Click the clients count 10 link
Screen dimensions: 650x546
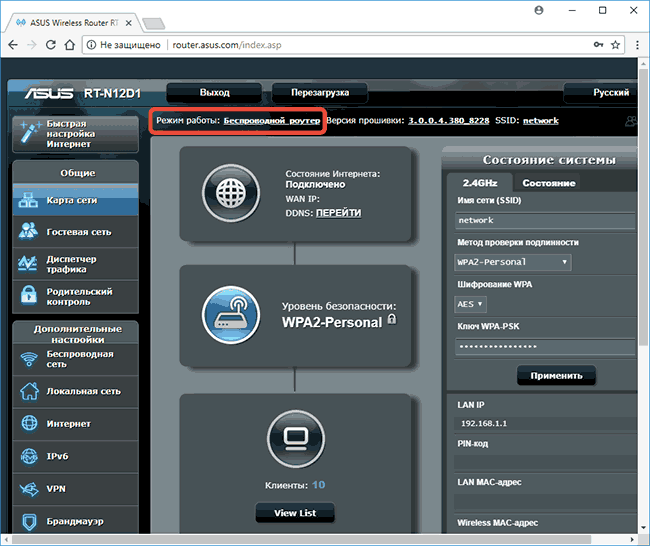coord(318,485)
